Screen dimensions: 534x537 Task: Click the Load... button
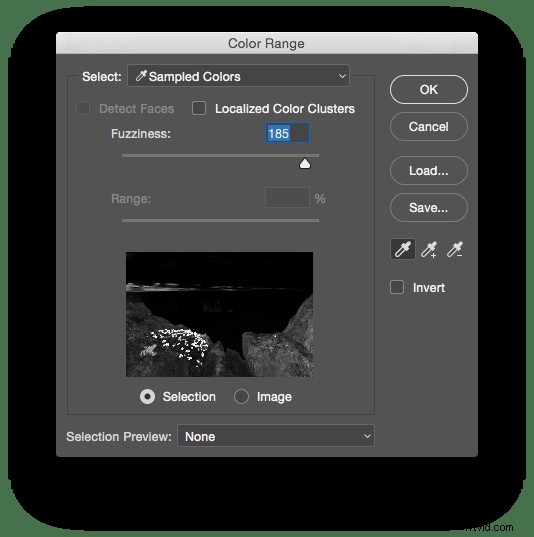[429, 171]
